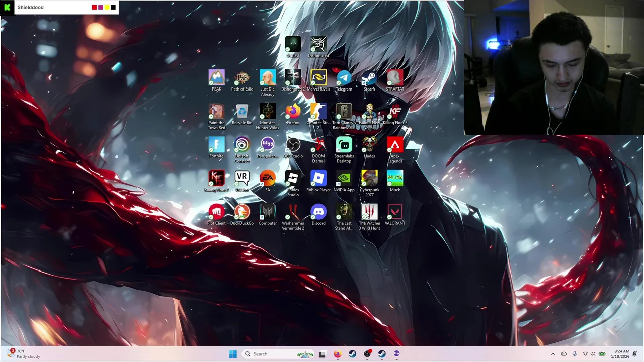
Task: Open the VALORANT desktop shortcut
Action: [395, 215]
